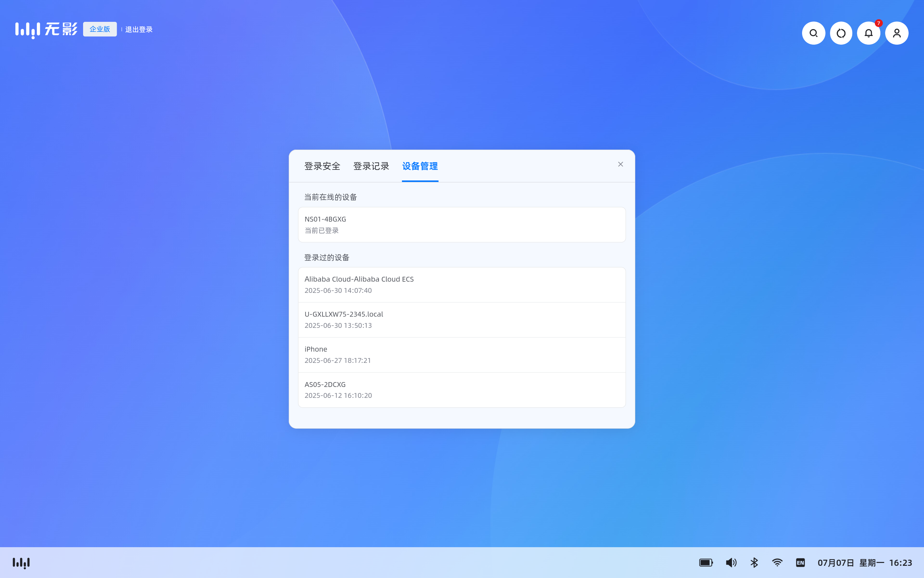Click the 当前在线的设备 section heading
924x578 pixels.
pos(330,197)
